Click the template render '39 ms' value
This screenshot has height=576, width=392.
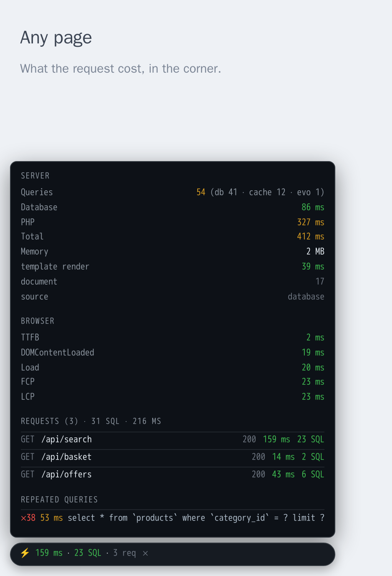(x=313, y=267)
